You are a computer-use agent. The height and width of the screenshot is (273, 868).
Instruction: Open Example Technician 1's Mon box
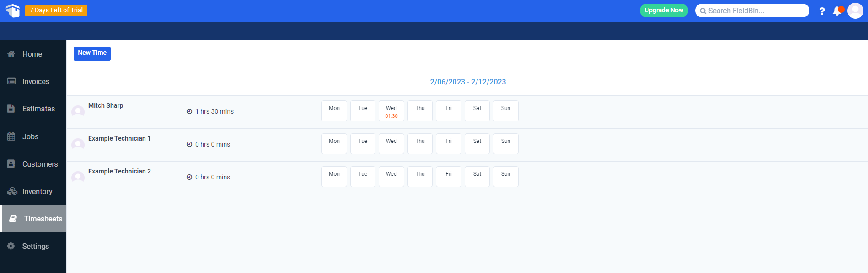334,144
